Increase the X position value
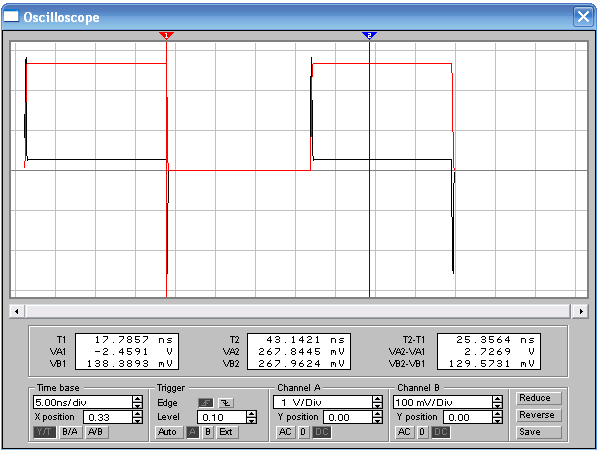This screenshot has height=451, width=597. click(x=137, y=414)
